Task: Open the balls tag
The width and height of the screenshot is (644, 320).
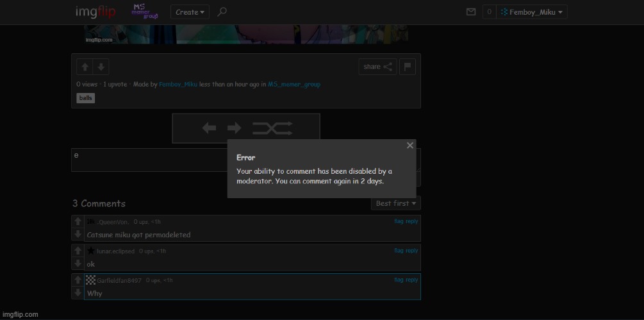Action: tap(85, 98)
